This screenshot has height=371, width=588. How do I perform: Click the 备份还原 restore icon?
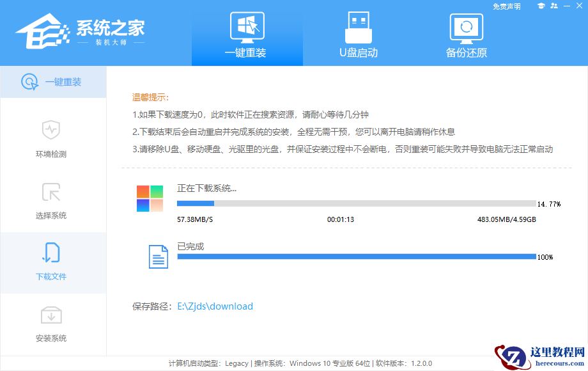(x=466, y=27)
